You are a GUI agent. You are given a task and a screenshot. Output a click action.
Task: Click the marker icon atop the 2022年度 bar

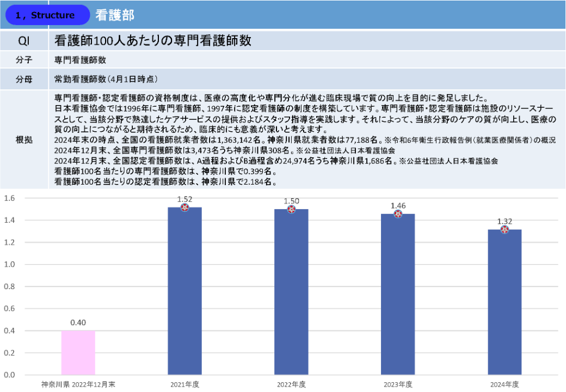[x=291, y=210]
